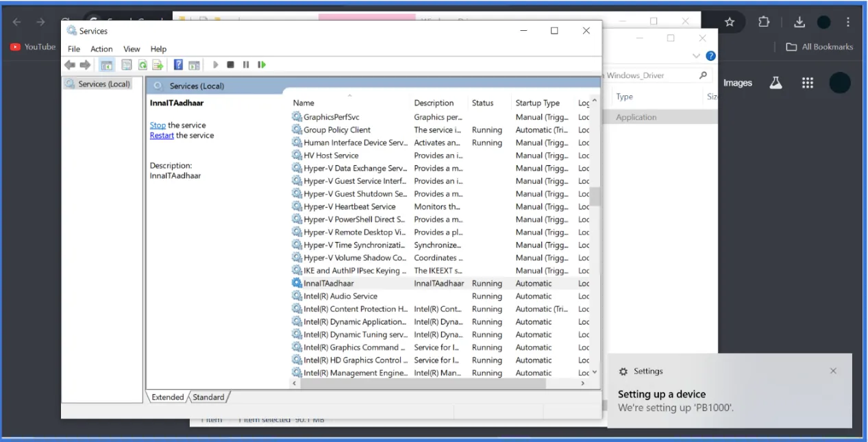Open the Google apps grid icon
Image resolution: width=868 pixels, height=442 pixels.
point(808,83)
